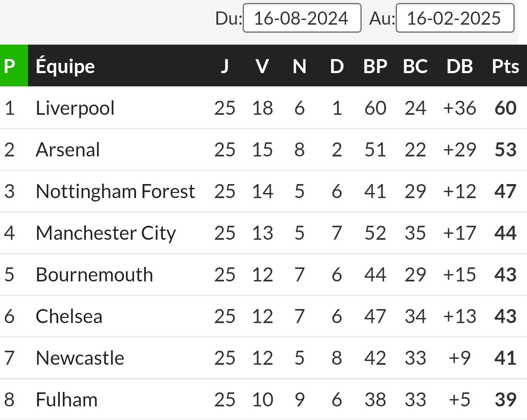Screen dimensions: 527x420
Task: Sort by BC goals against header
Action: click(415, 66)
